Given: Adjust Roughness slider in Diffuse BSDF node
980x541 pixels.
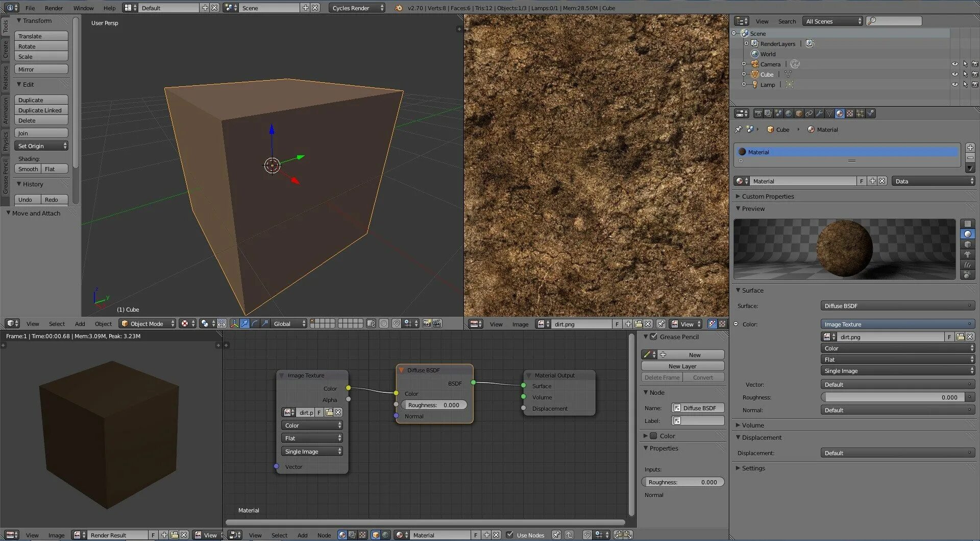Looking at the screenshot, I should (434, 405).
